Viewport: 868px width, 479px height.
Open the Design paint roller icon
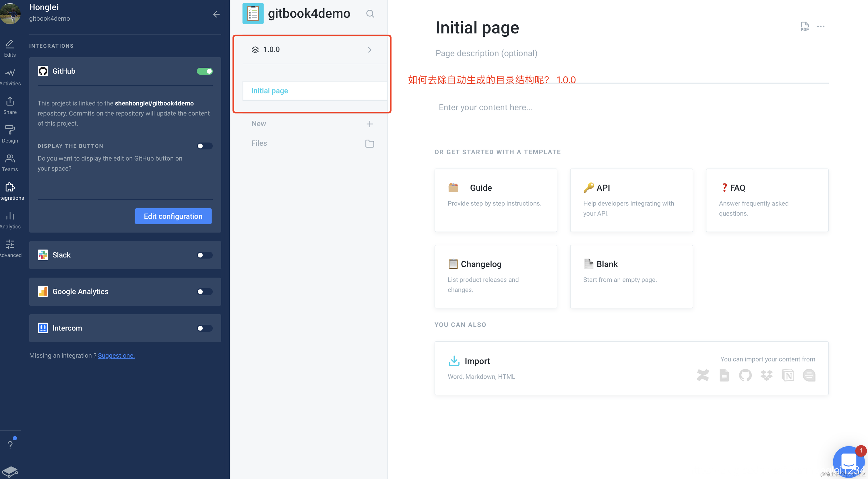[x=10, y=134]
